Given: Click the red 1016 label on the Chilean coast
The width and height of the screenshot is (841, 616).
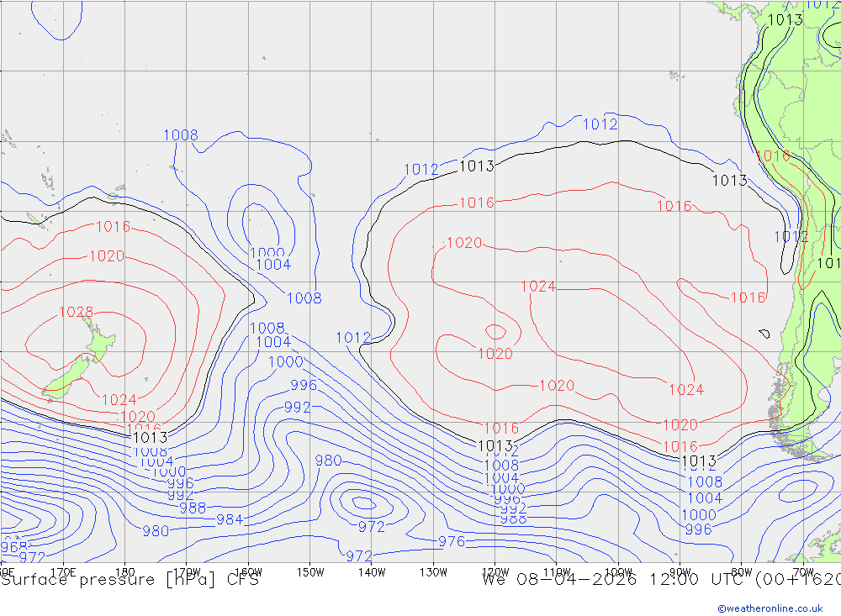Looking at the screenshot, I should (773, 156).
